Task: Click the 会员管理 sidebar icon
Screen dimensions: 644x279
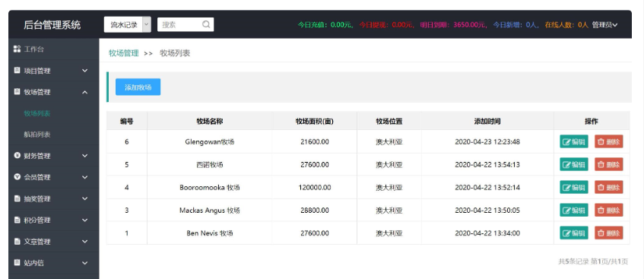Action: (x=17, y=176)
